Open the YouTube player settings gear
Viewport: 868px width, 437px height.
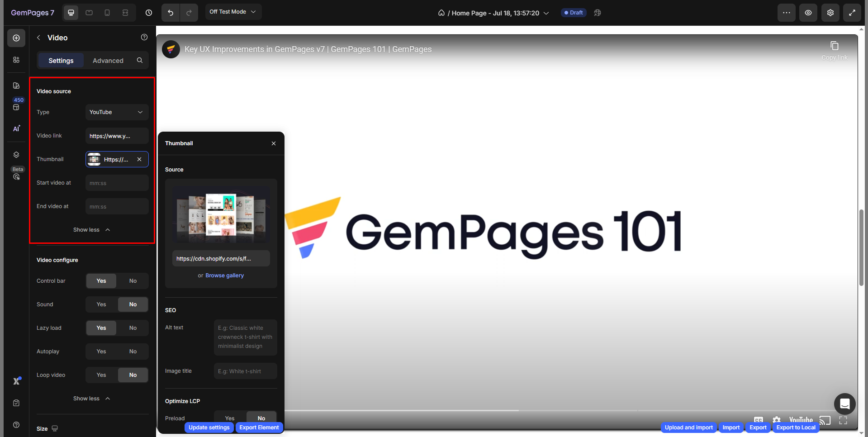point(777,420)
